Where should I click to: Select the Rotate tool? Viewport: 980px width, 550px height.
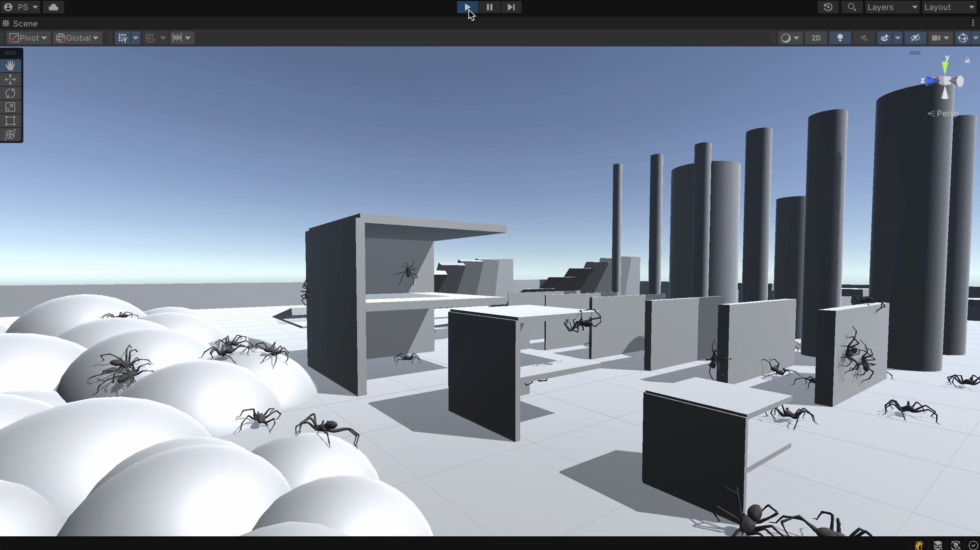(x=10, y=93)
